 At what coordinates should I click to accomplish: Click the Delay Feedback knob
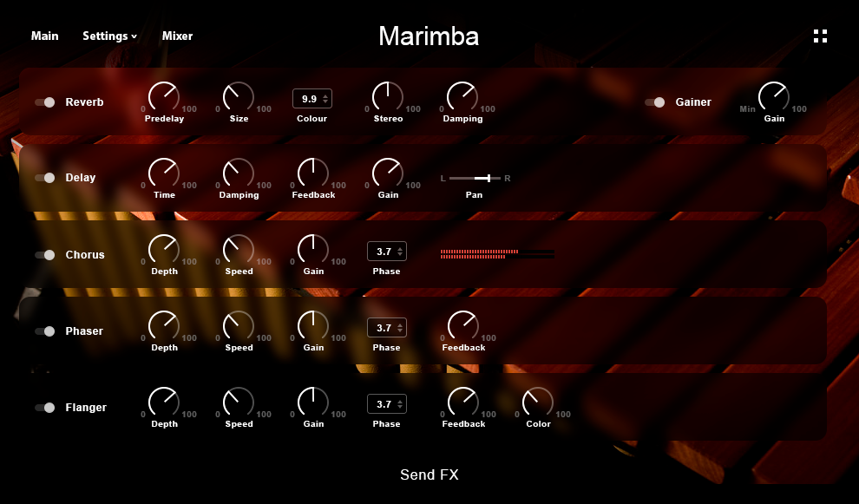pyautogui.click(x=313, y=173)
